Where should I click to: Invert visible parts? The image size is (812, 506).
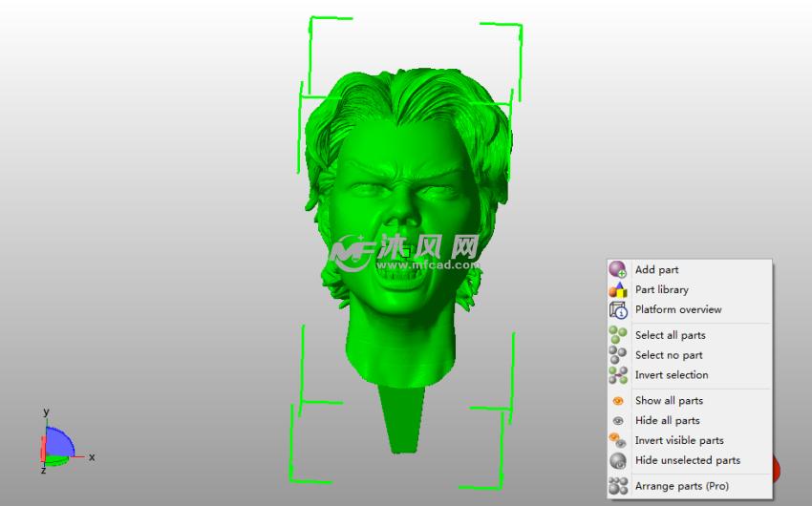678,441
